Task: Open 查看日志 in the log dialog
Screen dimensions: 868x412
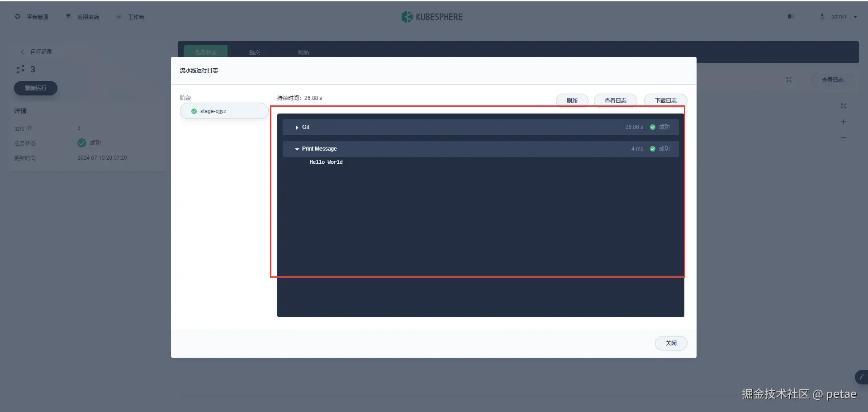Action: click(615, 100)
